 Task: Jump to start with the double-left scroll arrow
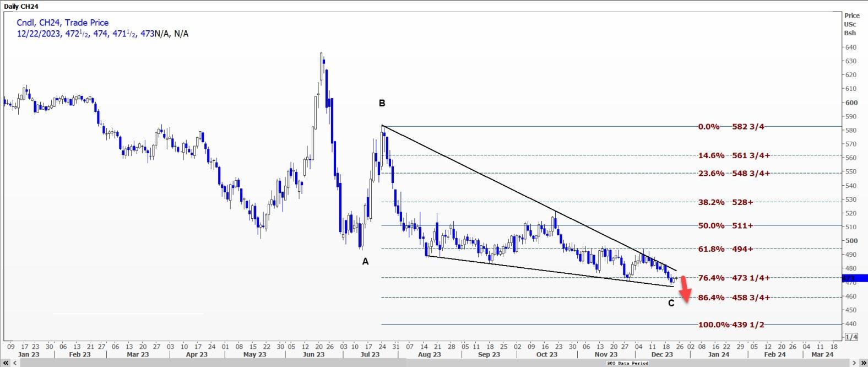[x=6, y=363]
